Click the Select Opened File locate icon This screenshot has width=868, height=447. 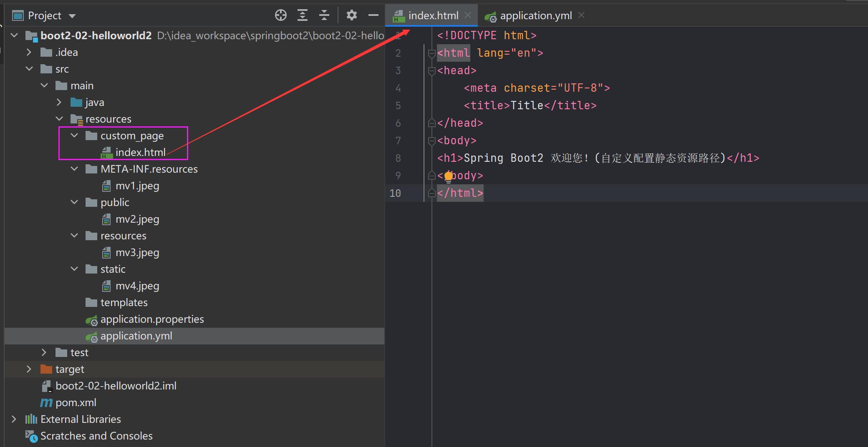click(281, 15)
